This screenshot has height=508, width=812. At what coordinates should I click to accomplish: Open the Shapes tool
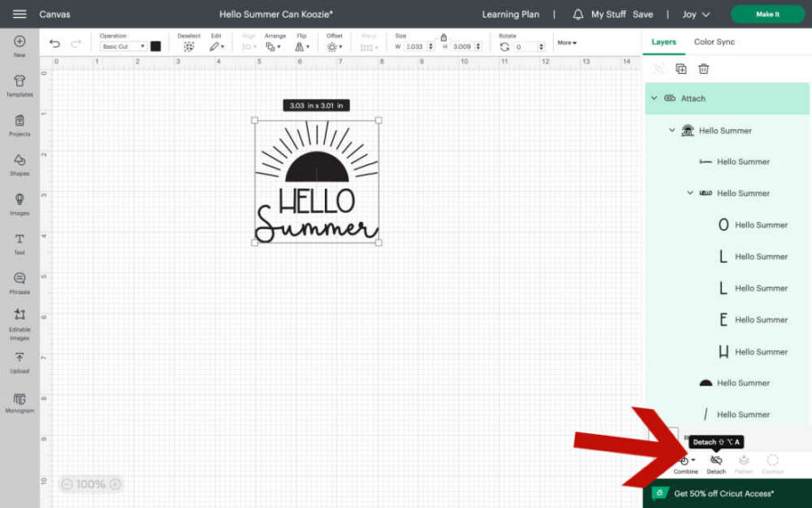coord(19,163)
